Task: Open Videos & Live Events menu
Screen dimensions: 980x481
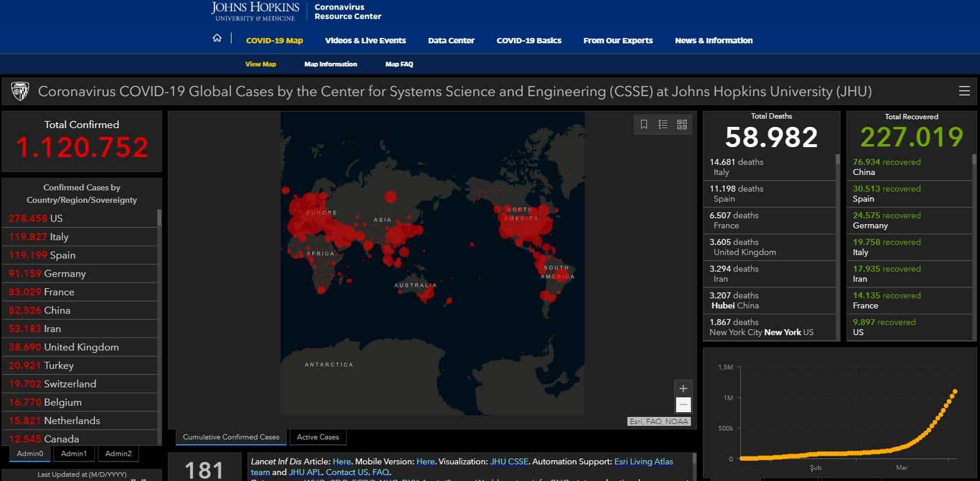Action: (366, 40)
